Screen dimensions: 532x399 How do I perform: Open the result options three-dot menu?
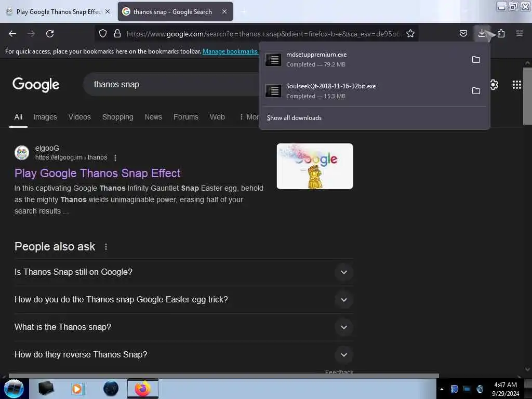coord(115,158)
